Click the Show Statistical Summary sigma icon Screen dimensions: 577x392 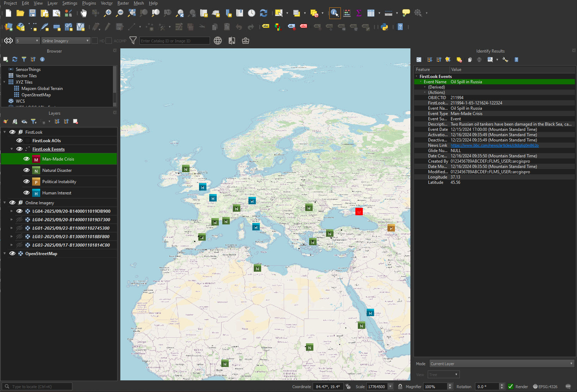359,13
